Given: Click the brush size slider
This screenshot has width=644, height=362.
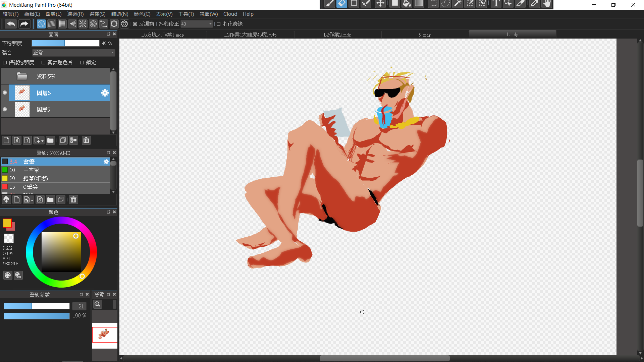Looking at the screenshot, I should coord(37,306).
